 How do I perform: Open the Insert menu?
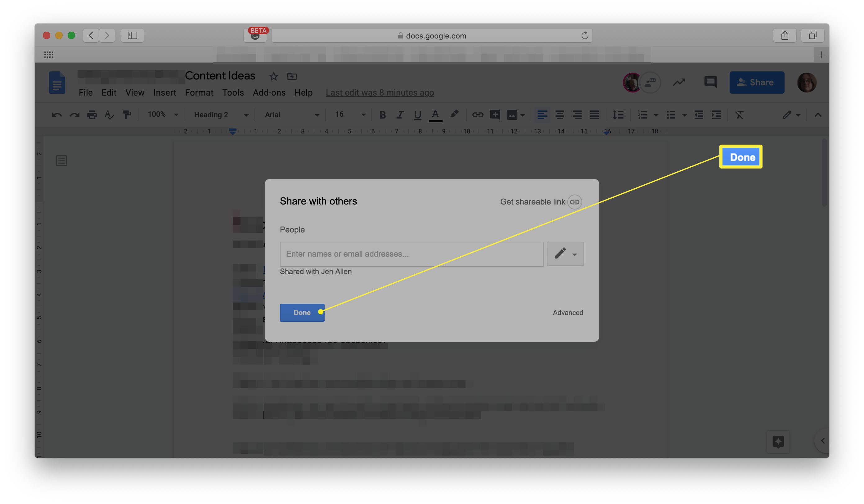tap(164, 93)
